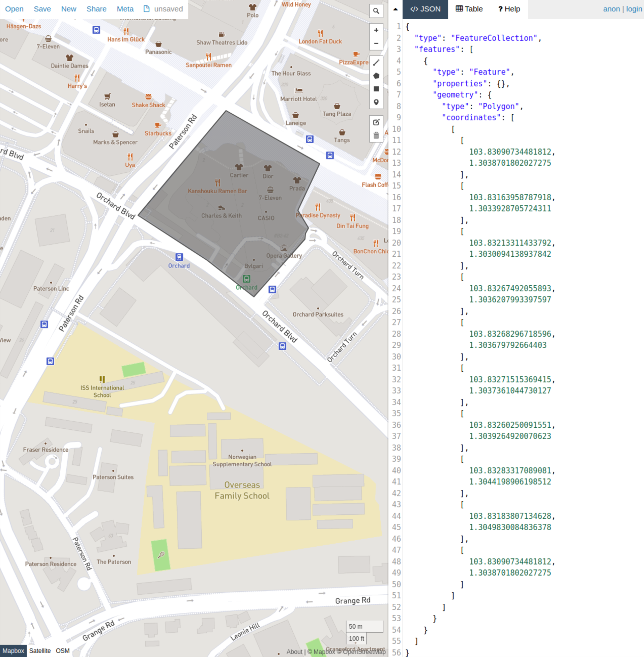Select the draw polygon tool

[x=376, y=76]
